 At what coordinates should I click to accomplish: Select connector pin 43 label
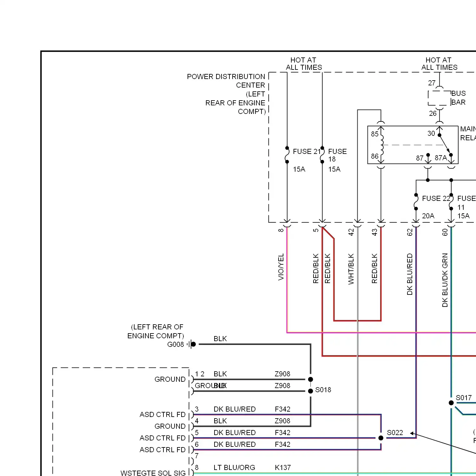click(374, 232)
